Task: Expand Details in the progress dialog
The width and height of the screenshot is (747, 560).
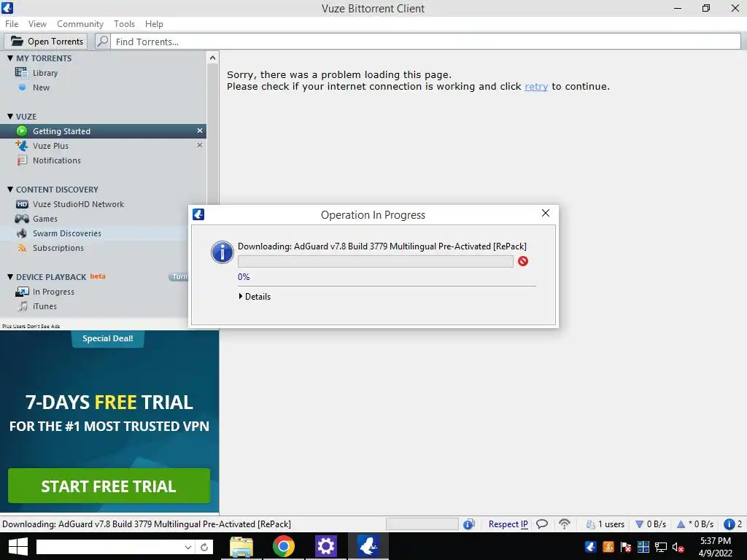Action: pyautogui.click(x=255, y=296)
